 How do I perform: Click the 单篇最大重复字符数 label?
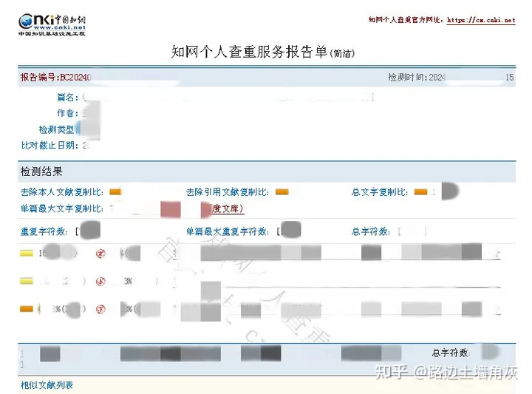point(228,231)
